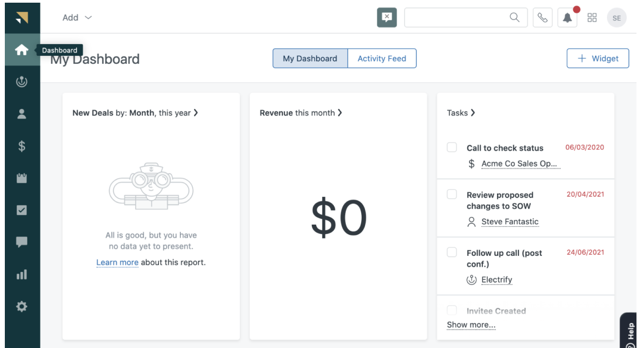The image size is (644, 348).
Task: Expand the Revenue this month chevron
Action: click(340, 113)
